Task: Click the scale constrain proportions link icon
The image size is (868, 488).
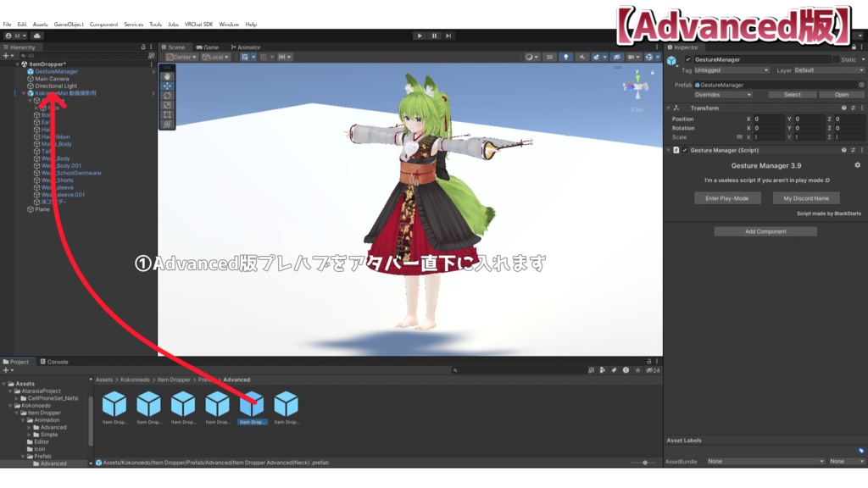Action: click(x=739, y=136)
